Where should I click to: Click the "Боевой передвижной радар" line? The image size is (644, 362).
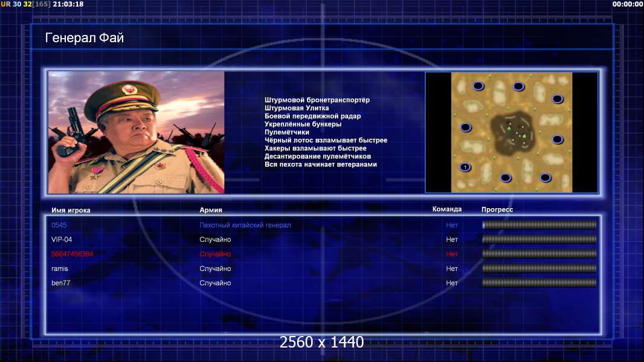[312, 116]
